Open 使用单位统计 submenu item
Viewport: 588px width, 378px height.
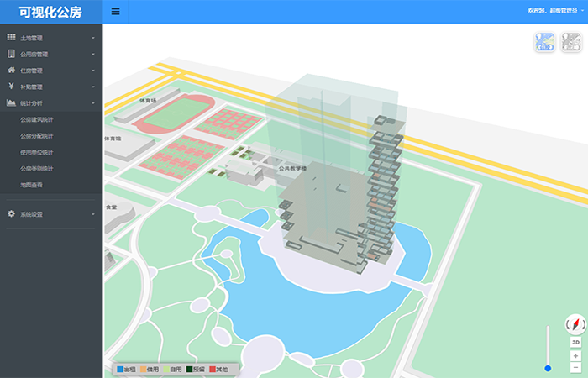coord(37,152)
